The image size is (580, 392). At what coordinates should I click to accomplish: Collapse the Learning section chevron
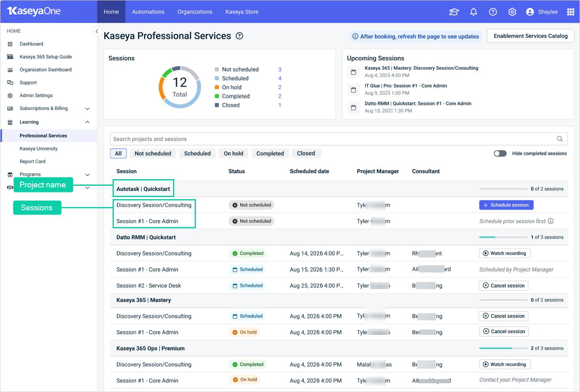click(x=88, y=122)
